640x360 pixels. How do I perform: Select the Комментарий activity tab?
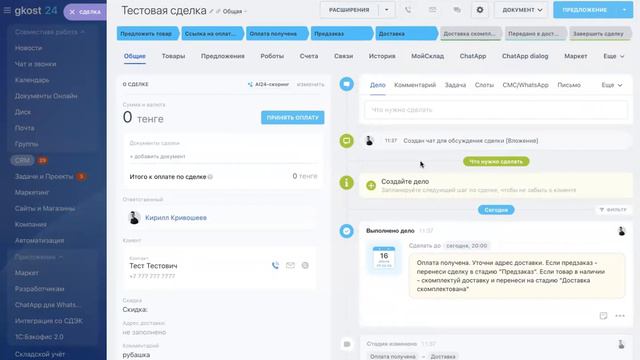click(x=415, y=85)
